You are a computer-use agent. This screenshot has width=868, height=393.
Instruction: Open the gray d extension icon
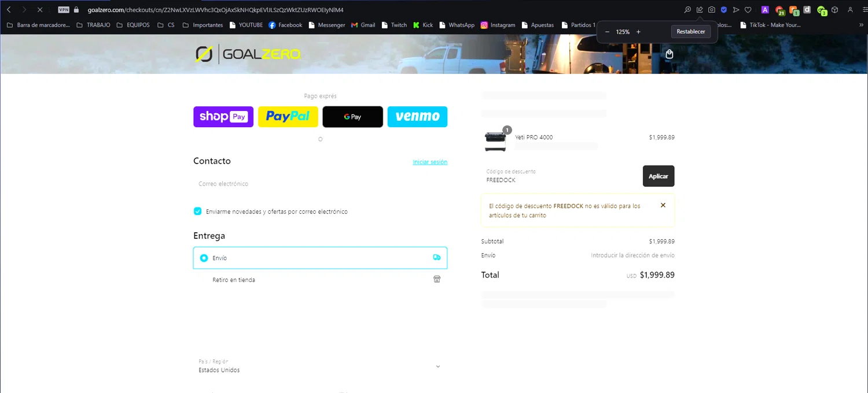pos(807,10)
